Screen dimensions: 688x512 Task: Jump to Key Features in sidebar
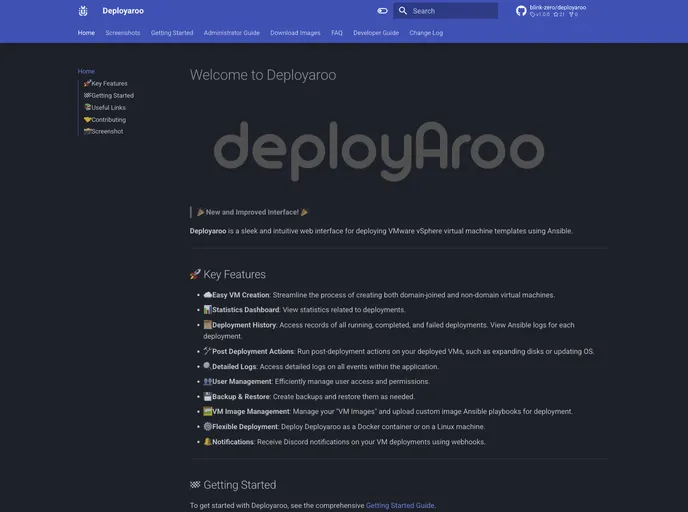pyautogui.click(x=109, y=84)
